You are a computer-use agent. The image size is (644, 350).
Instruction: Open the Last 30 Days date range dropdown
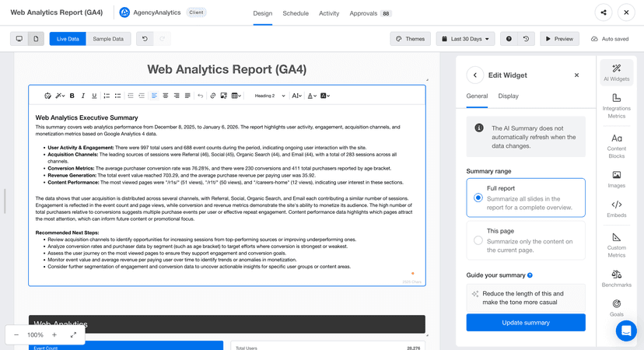tap(465, 39)
